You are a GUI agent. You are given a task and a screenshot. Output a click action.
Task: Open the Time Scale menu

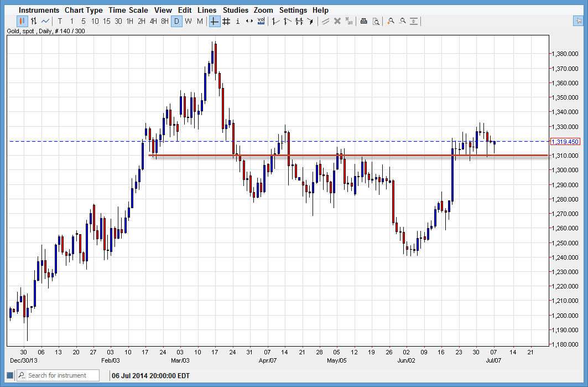[x=128, y=10]
